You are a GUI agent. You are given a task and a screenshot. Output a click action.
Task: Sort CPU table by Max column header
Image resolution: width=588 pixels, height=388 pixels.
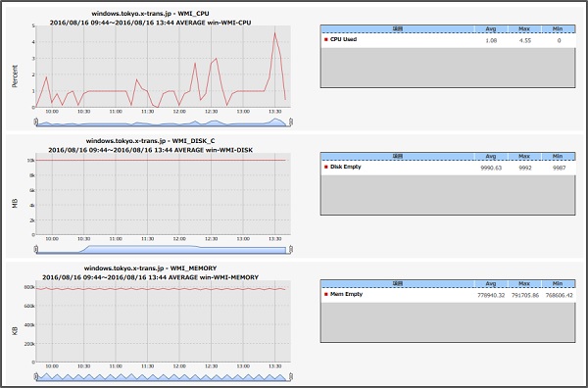click(524, 28)
